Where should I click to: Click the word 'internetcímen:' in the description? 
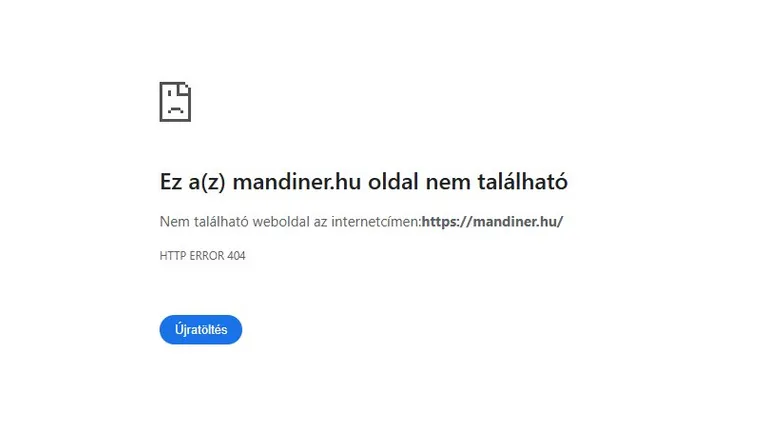pyautogui.click(x=376, y=221)
